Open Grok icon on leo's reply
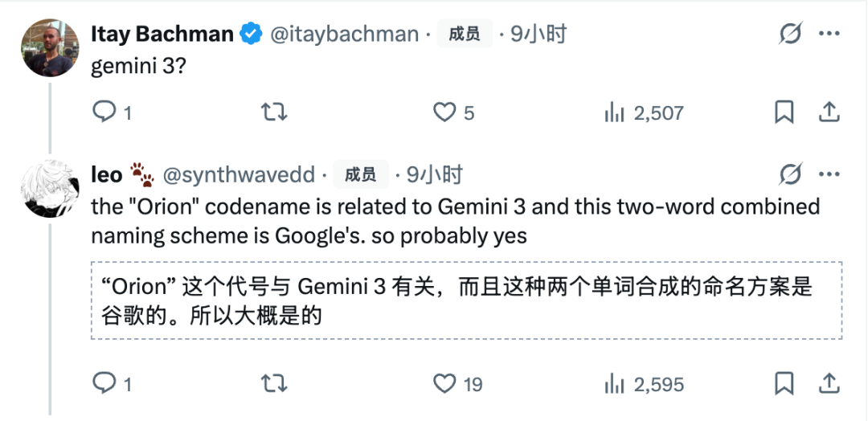 click(x=791, y=174)
